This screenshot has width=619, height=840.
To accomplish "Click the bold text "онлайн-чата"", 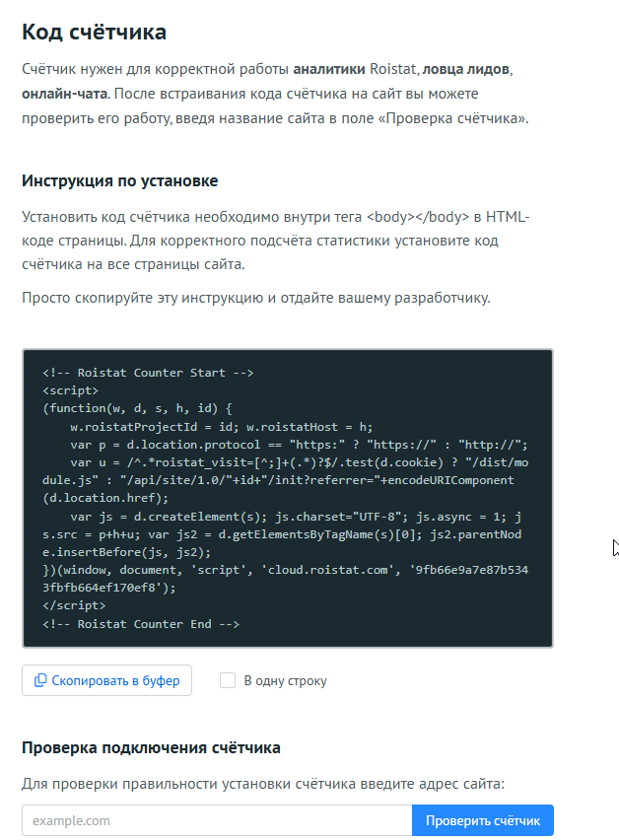I will click(65, 94).
